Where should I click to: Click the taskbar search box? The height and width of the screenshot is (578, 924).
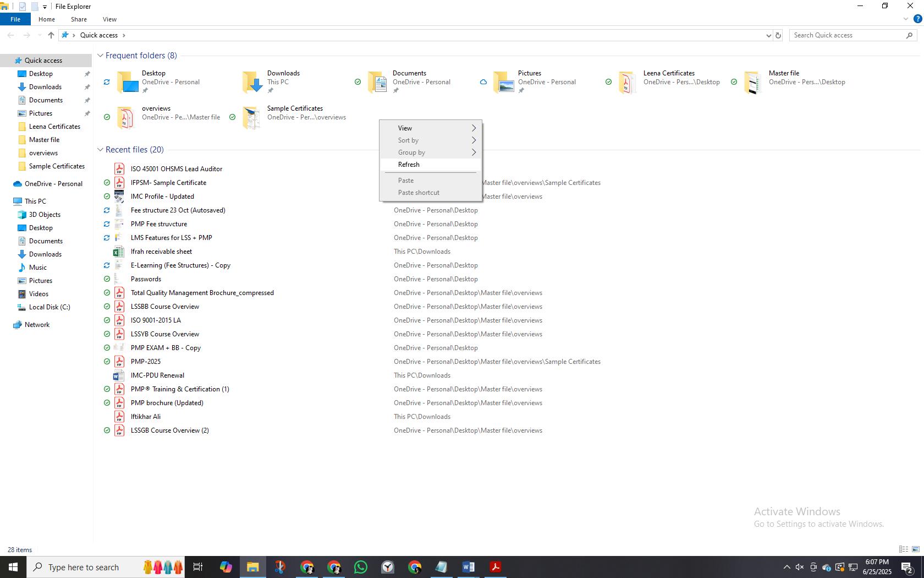(106, 567)
